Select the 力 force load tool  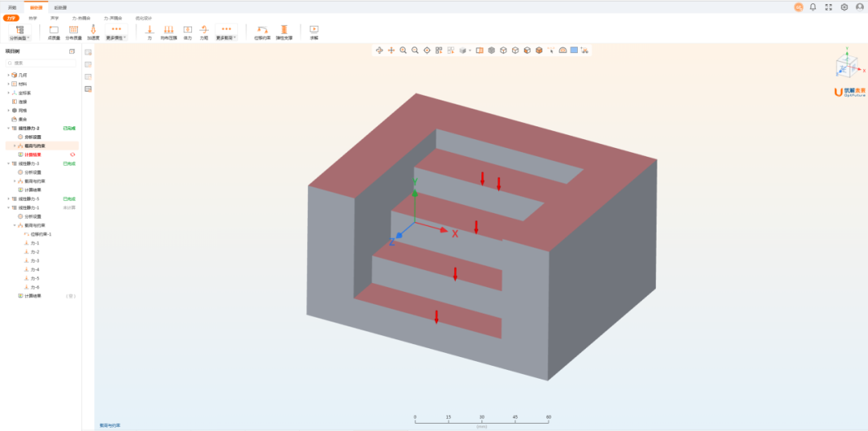[149, 32]
